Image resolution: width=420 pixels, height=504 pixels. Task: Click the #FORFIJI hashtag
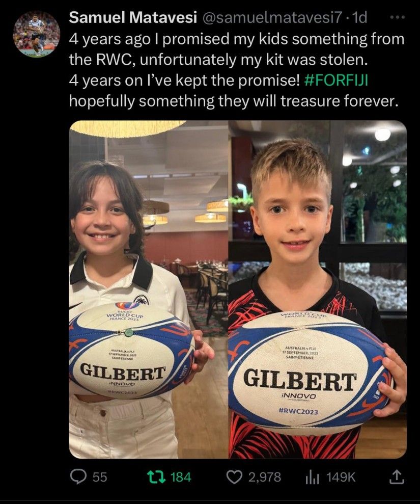[x=335, y=80]
